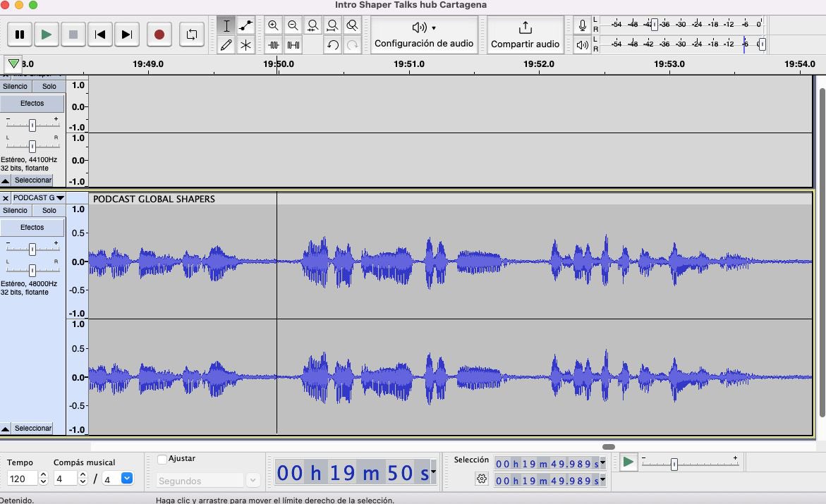Open the Segundos format dropdown
Viewport: 826px width, 504px height.
[x=252, y=479]
